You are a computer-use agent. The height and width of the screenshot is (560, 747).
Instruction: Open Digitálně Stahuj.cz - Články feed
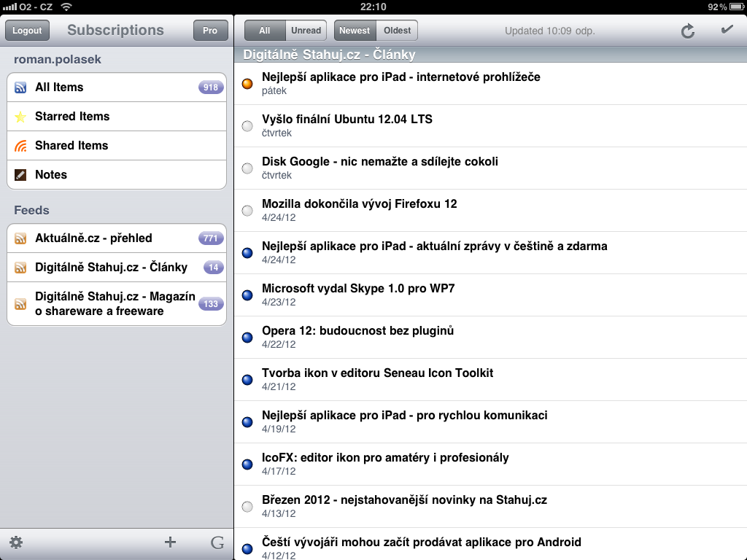pos(117,268)
